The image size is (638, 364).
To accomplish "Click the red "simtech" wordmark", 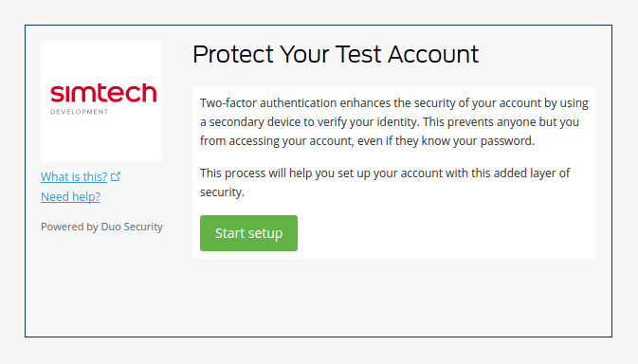I will 103,93.
